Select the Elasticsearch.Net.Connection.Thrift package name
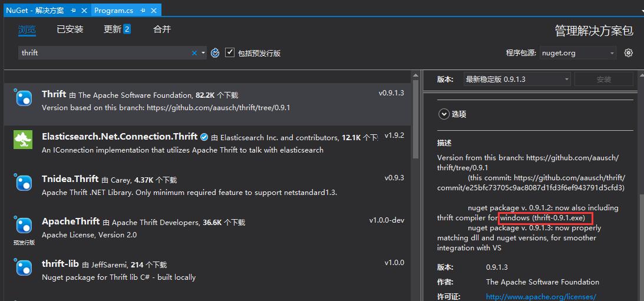This screenshot has height=301, width=644. (120, 136)
